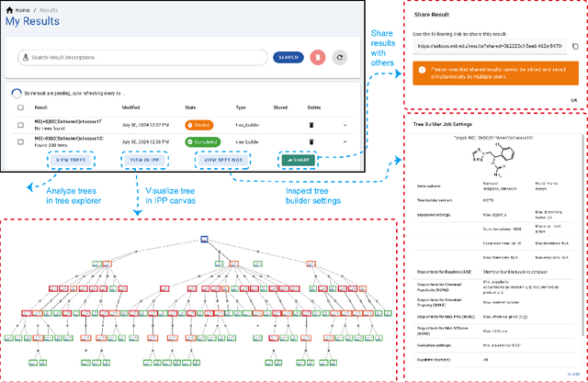Copy the share link with clipboard icon
Screen dimensions: 588x382
[x=575, y=44]
